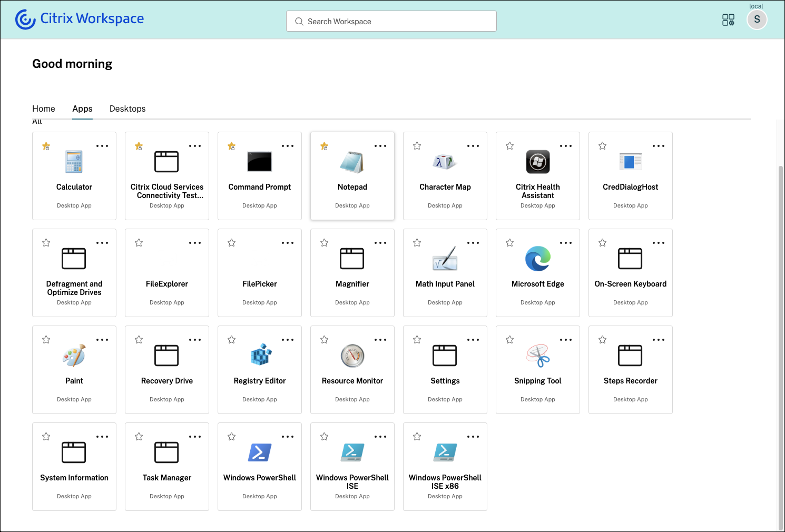Open the activity manager grid icon in header
Viewport: 785px width, 532px height.
pos(728,20)
